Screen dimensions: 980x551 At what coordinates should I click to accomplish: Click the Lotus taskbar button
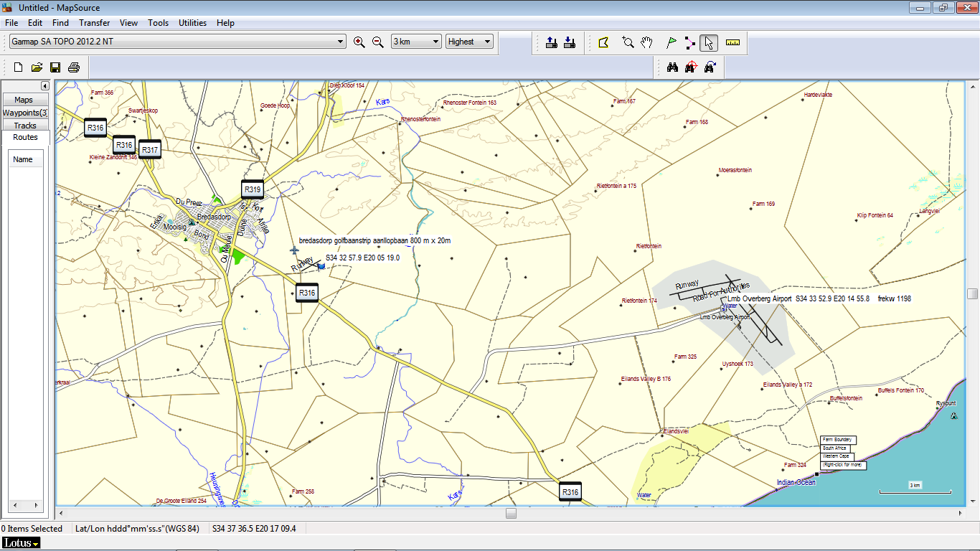21,543
